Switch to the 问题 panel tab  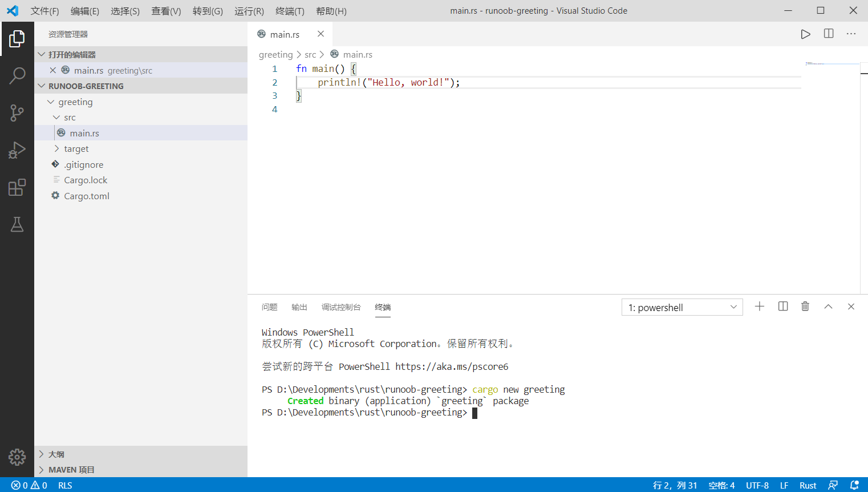coord(269,307)
